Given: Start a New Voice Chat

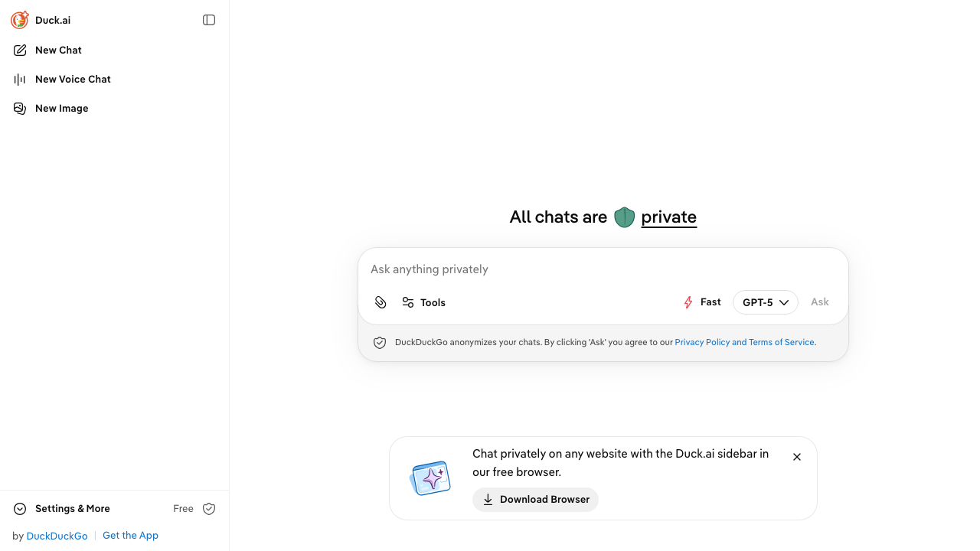Looking at the screenshot, I should coord(114,79).
